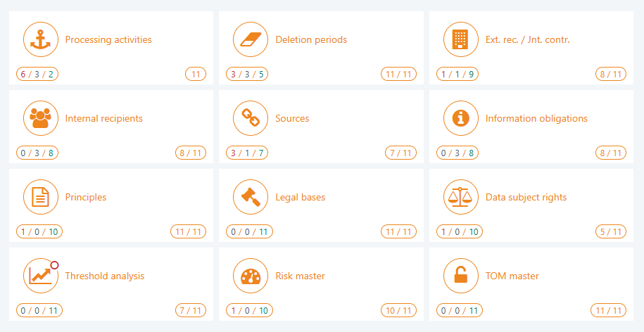644x332 pixels.
Task: Open the Processing activities link
Action: click(108, 40)
